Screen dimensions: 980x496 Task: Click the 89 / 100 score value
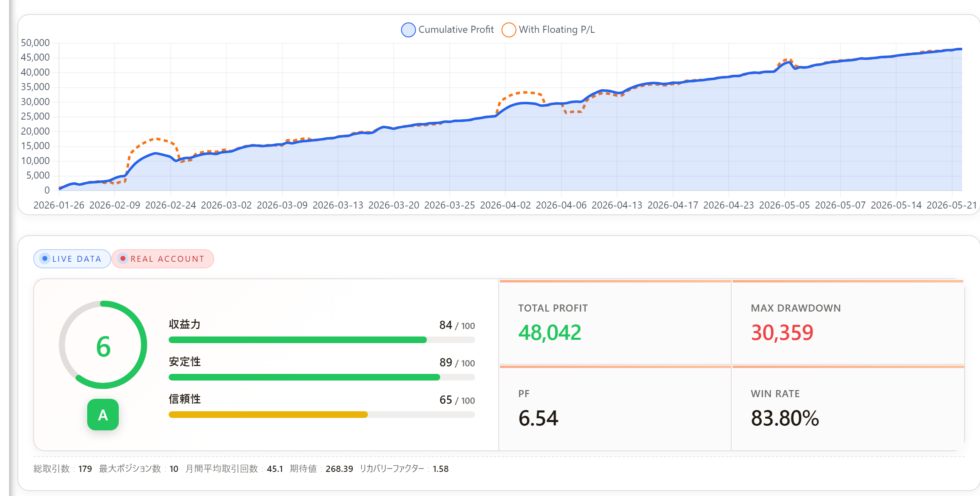coord(457,363)
